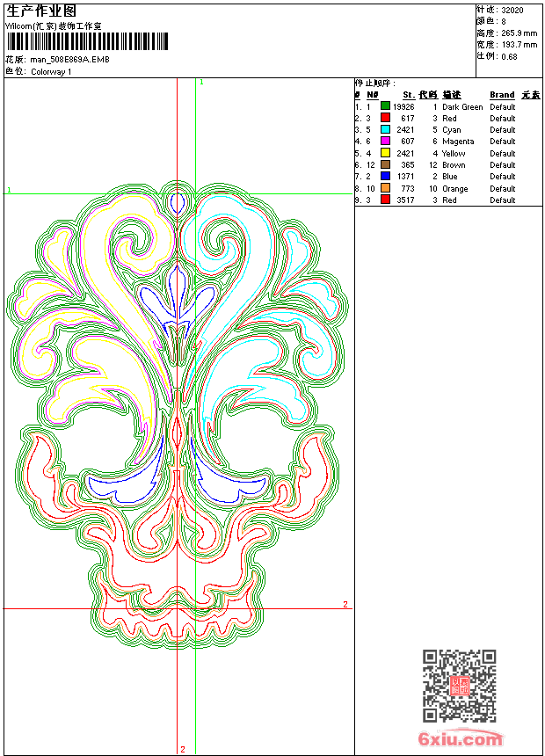The width and height of the screenshot is (545, 756).
Task: Select the man_508E869A.EMB file name
Action: [x=69, y=60]
